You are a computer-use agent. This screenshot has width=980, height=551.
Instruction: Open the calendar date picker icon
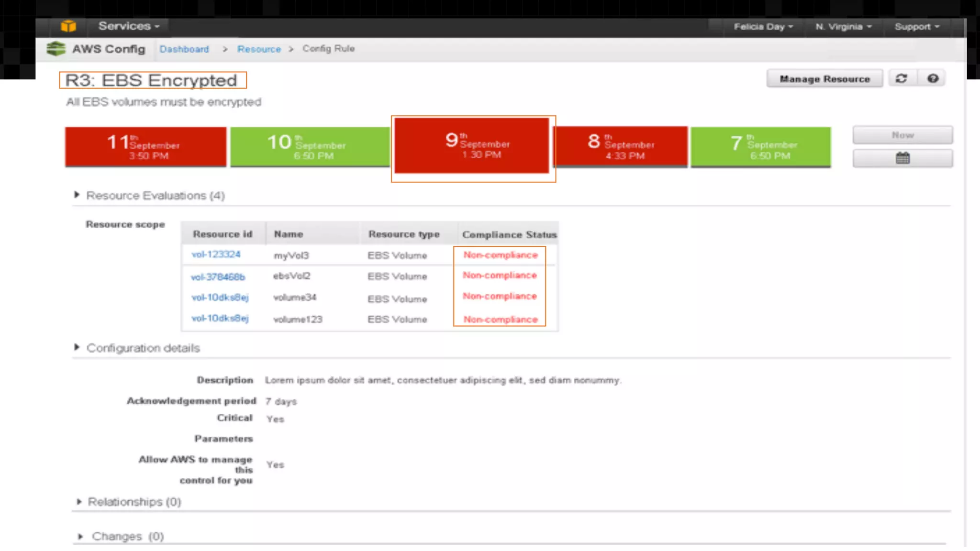pyautogui.click(x=902, y=158)
